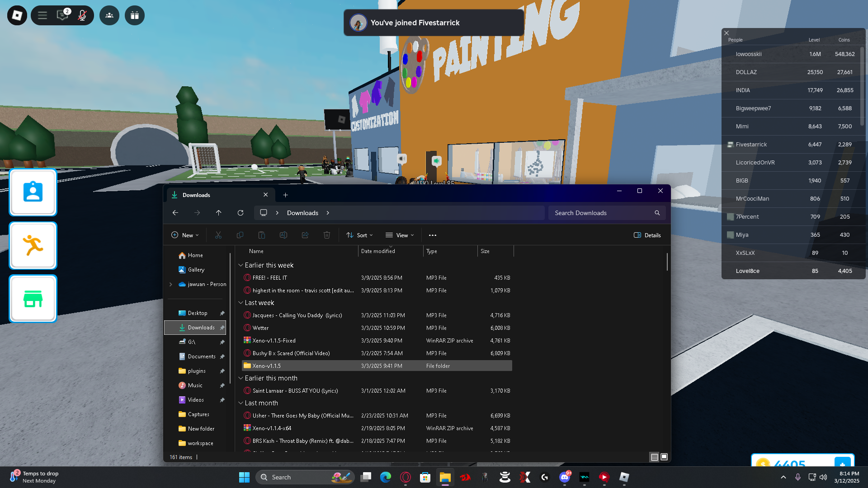
Task: Expand the jawuan - Personal tree node
Action: [x=170, y=284]
